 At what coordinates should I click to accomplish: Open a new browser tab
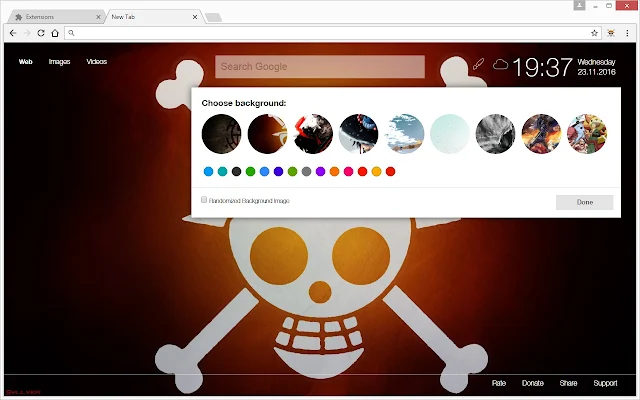[213, 17]
